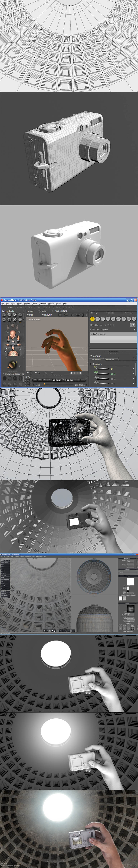Select the Render tab in document window
The image size is (138, 868).
(x=44, y=311)
